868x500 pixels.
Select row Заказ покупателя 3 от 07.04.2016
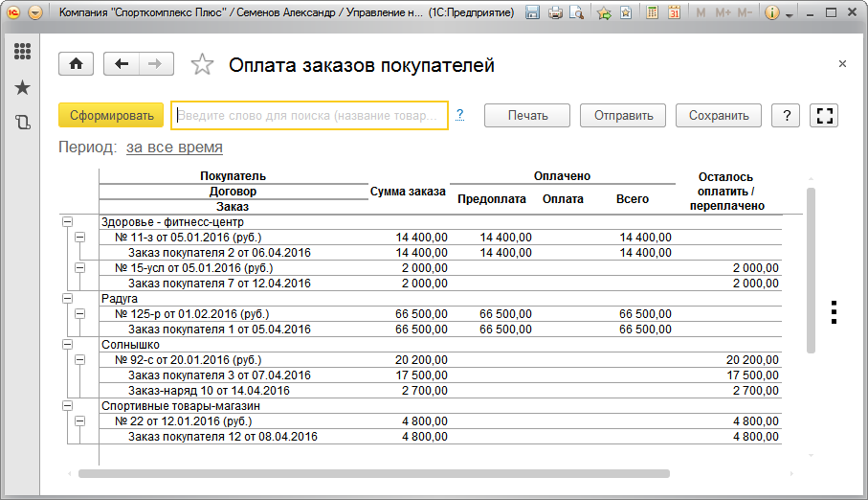tap(440, 375)
